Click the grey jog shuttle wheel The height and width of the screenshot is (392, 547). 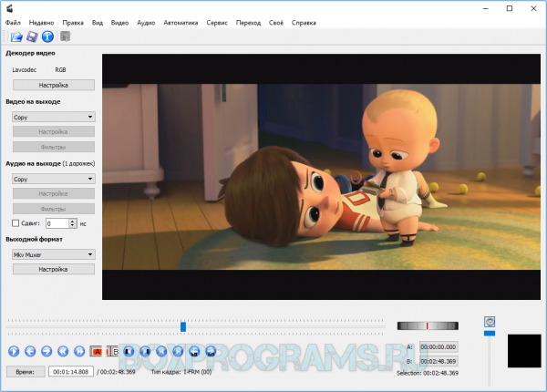[428, 325]
